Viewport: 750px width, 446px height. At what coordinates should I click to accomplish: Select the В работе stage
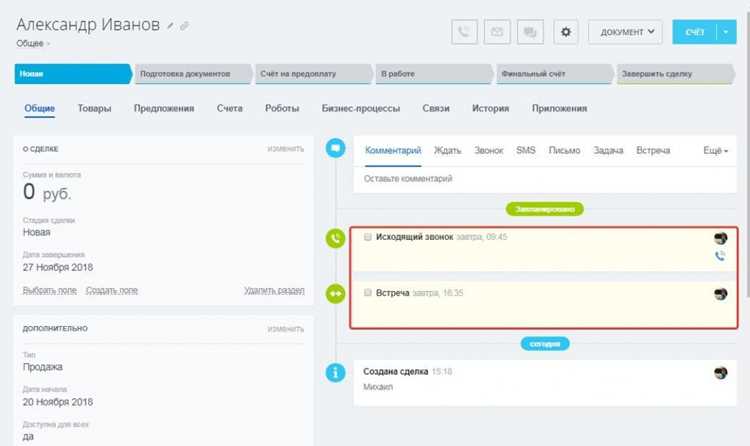tap(434, 74)
